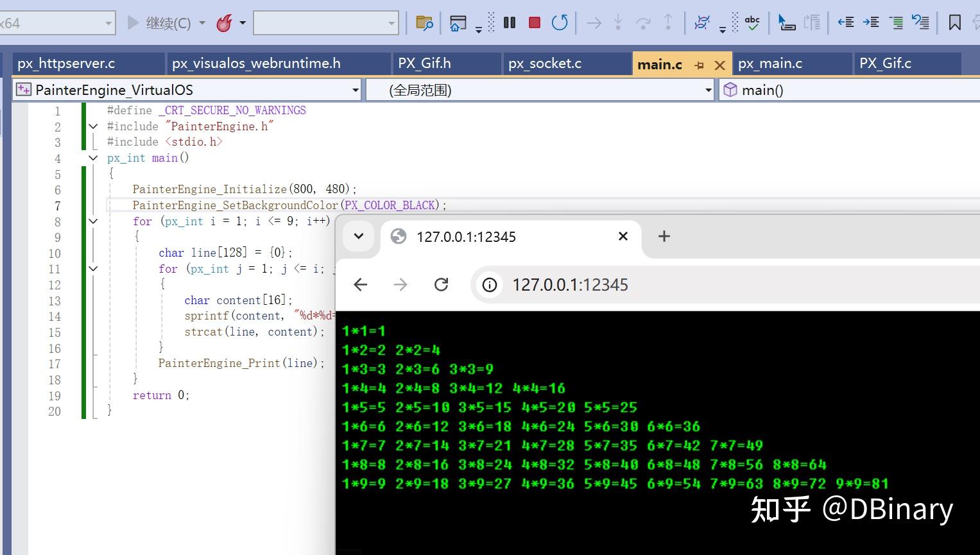
Task: Click the Hot Reload flame icon
Action: coord(224,23)
